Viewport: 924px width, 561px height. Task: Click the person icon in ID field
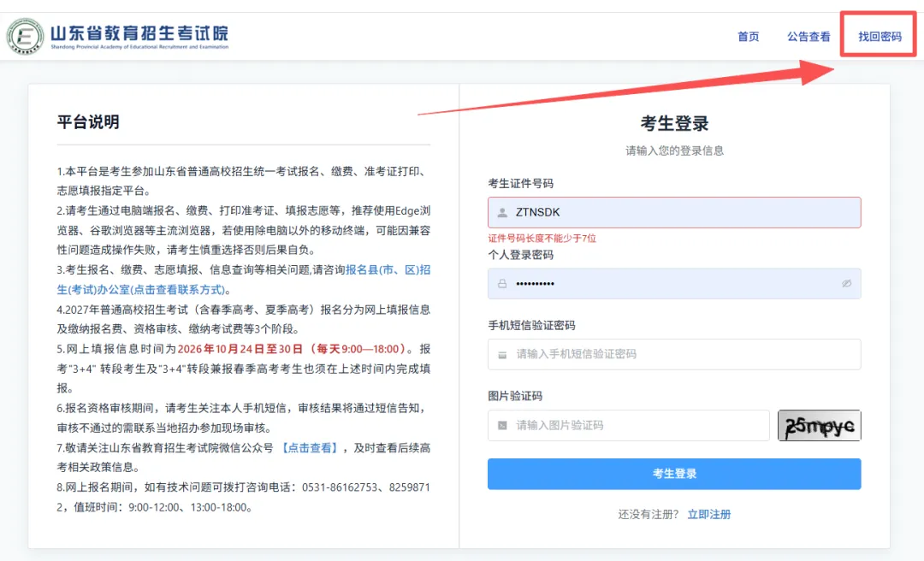pos(502,213)
